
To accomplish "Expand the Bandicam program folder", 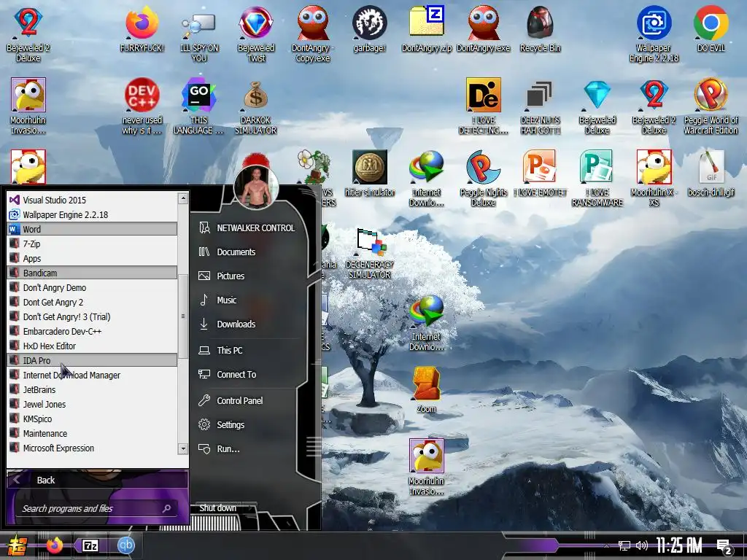I will [93, 273].
